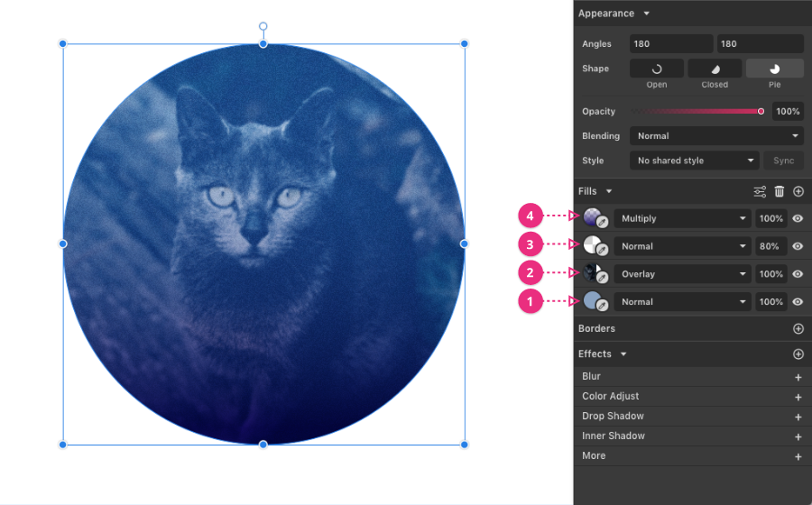Edit the layer Opacity 100% field
Viewport: 812px width, 505px height.
788,111
